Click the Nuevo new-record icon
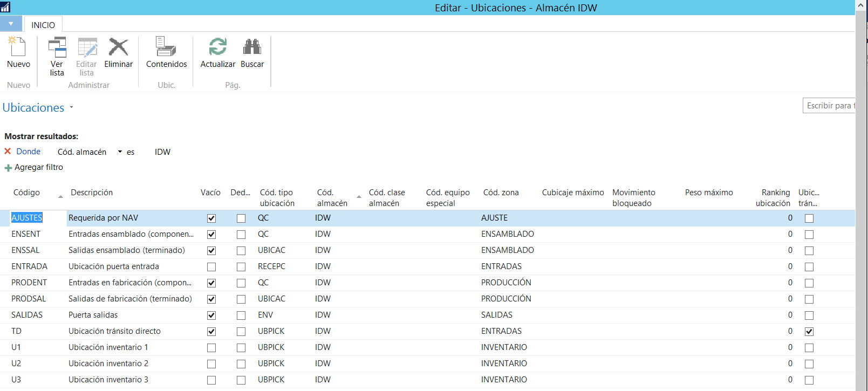The width and height of the screenshot is (868, 391). tap(18, 47)
